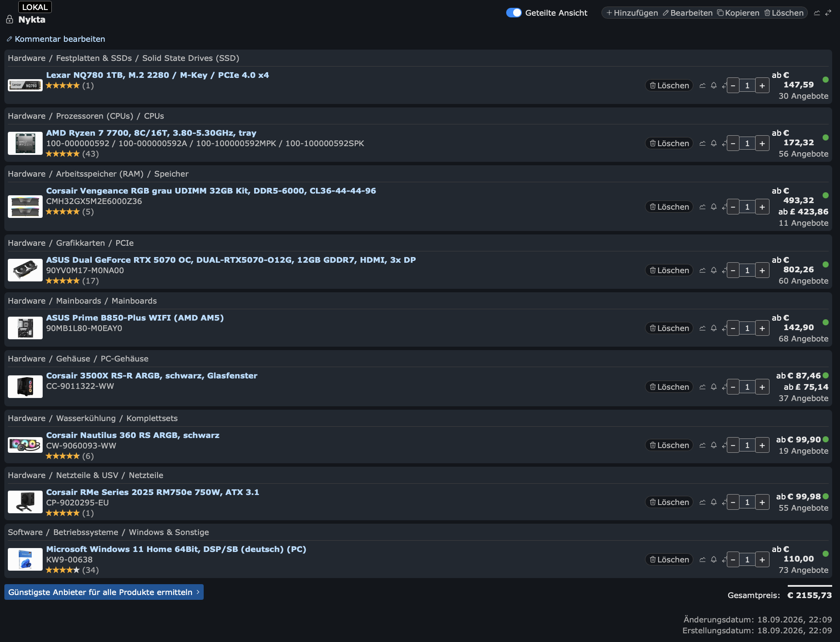
Task: Click the Corsair 3500X RS-R case thumbnail
Action: pos(25,387)
